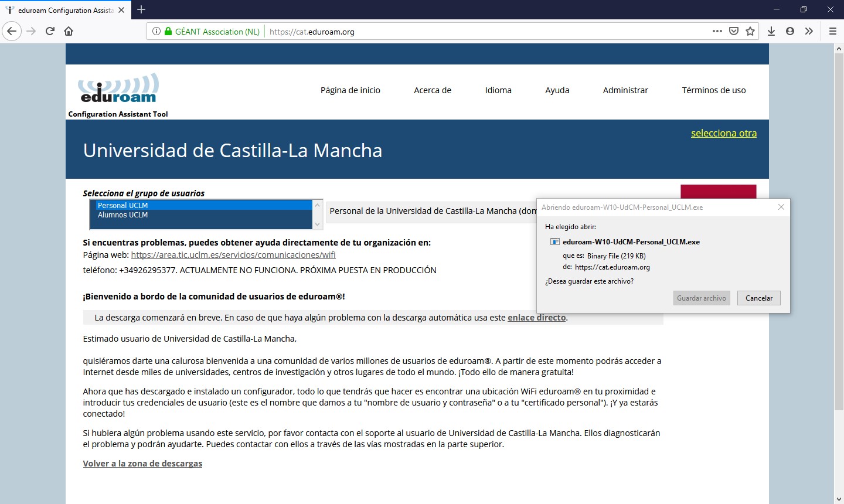Click the exe file icon in the dialog

pyautogui.click(x=554, y=241)
